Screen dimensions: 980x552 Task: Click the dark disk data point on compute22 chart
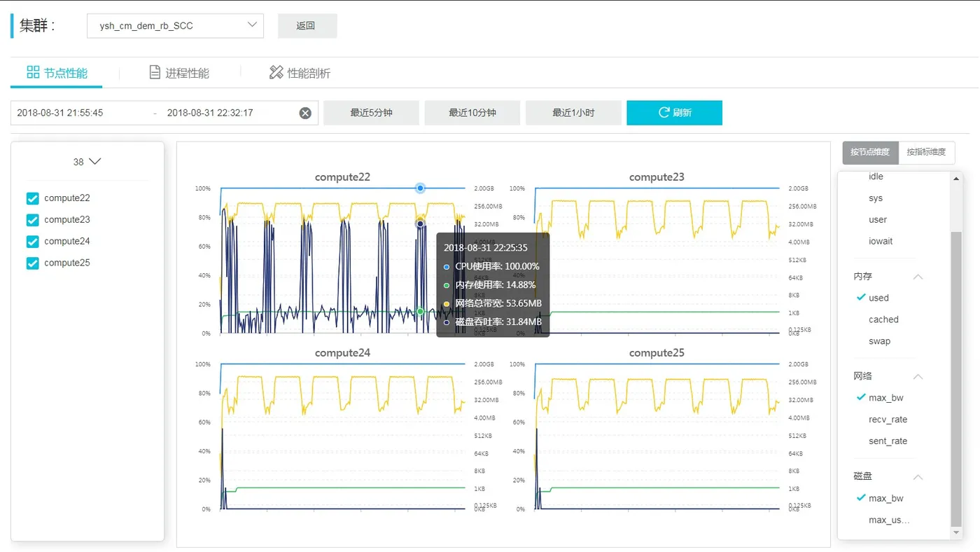(420, 223)
